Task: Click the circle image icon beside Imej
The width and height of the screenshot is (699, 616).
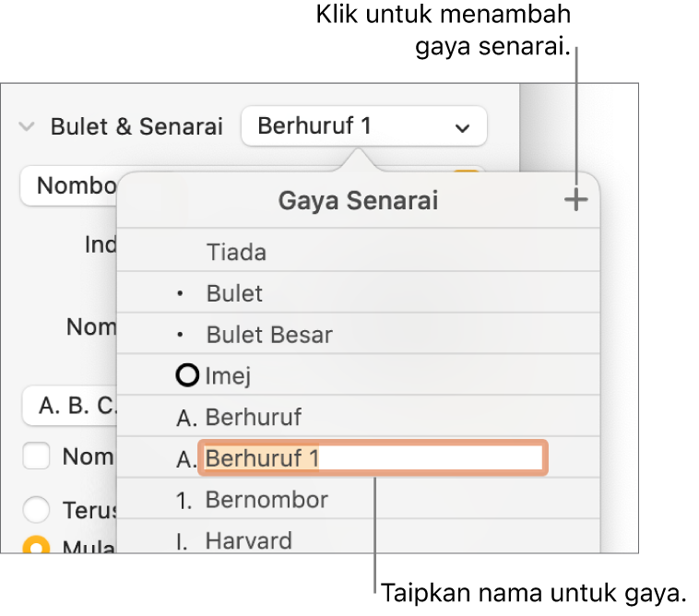Action: click(189, 375)
